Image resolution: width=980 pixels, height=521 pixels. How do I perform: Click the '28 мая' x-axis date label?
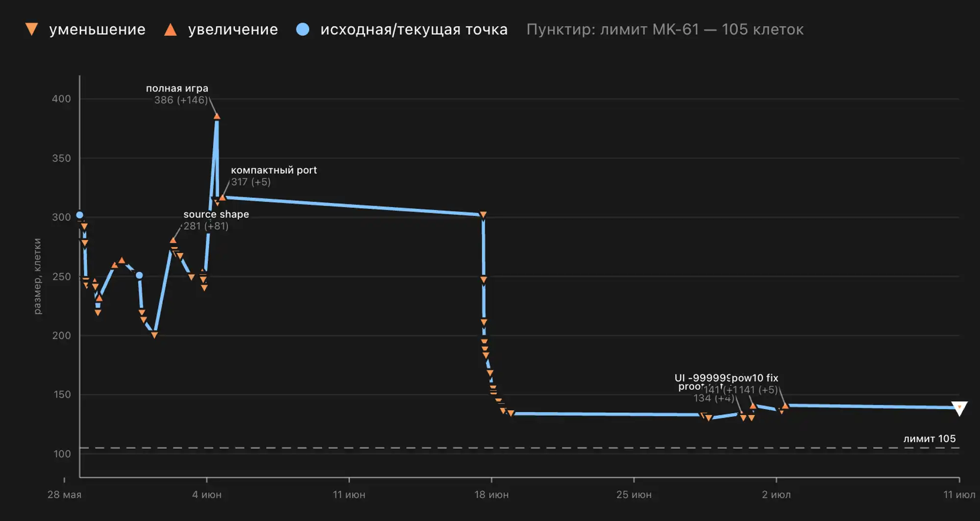click(x=64, y=495)
